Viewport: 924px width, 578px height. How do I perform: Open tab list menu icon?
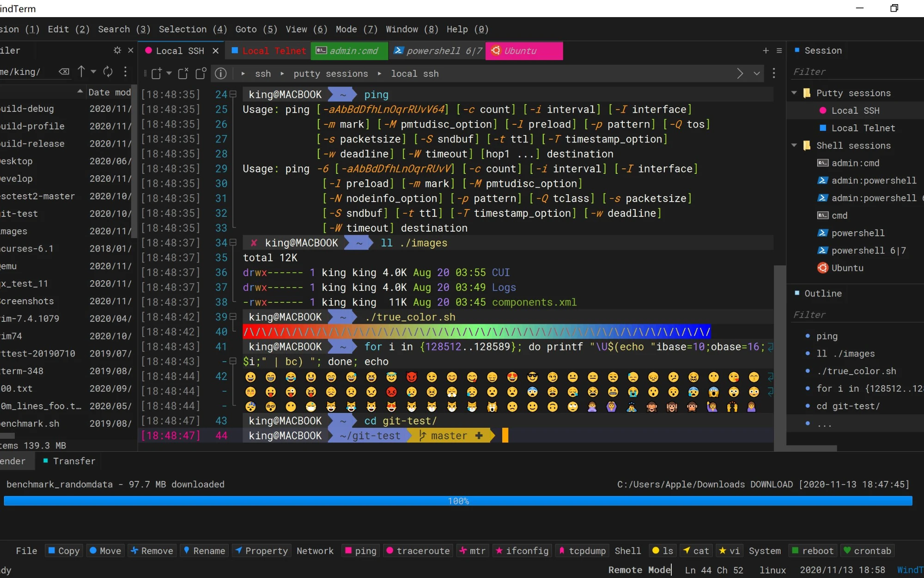point(779,50)
